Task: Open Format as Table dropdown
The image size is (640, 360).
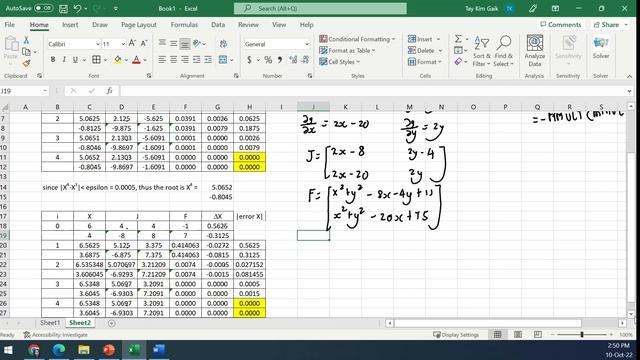Action: 347,51
